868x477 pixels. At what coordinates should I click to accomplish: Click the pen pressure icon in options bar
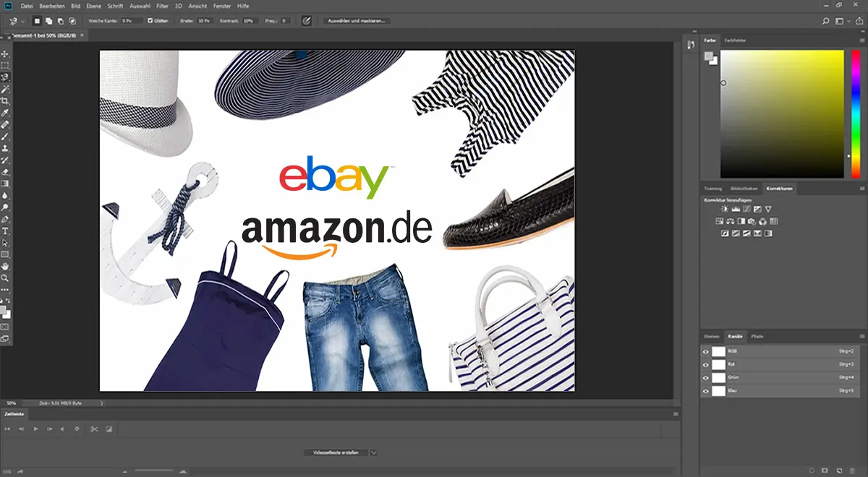point(306,21)
